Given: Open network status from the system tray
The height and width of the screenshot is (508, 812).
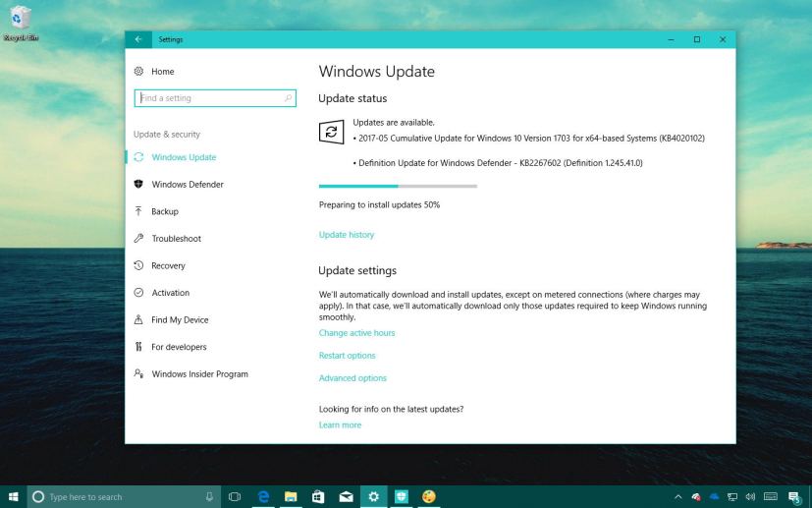Looking at the screenshot, I should pyautogui.click(x=732, y=497).
